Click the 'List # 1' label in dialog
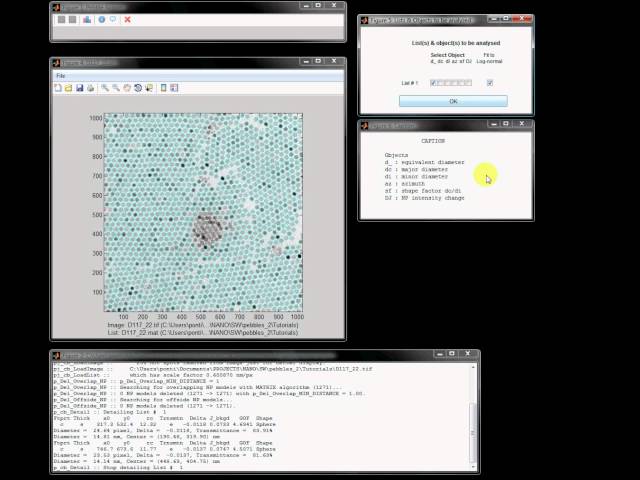This screenshot has width=640, height=480. point(409,83)
